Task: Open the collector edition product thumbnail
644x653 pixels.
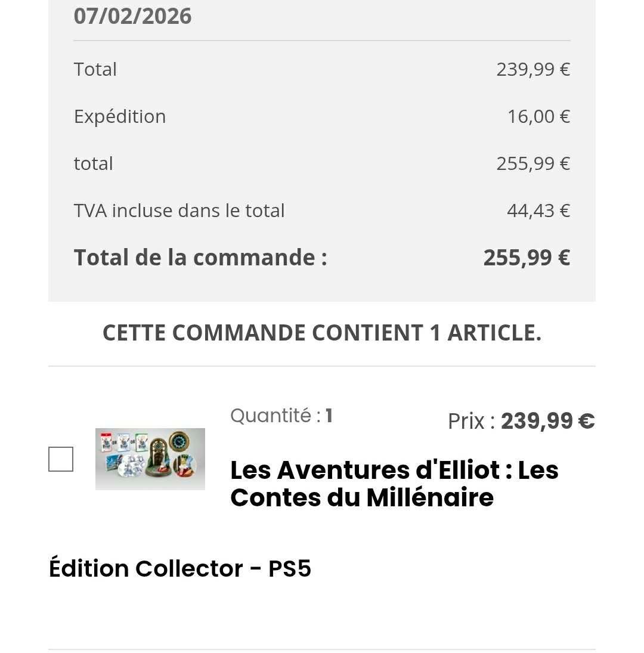Action: pos(150,459)
